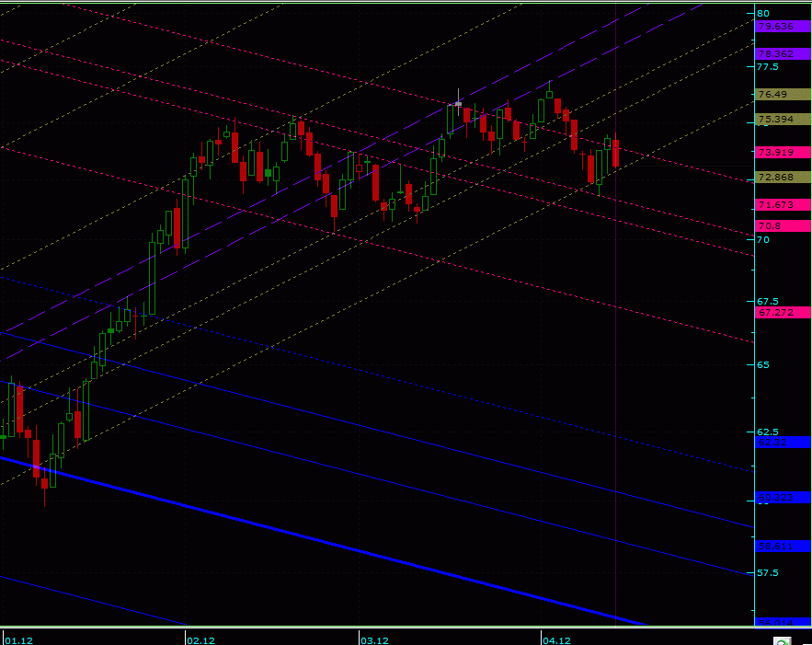
Task: Click the 57.5 price axis tick label
Action: (x=768, y=573)
